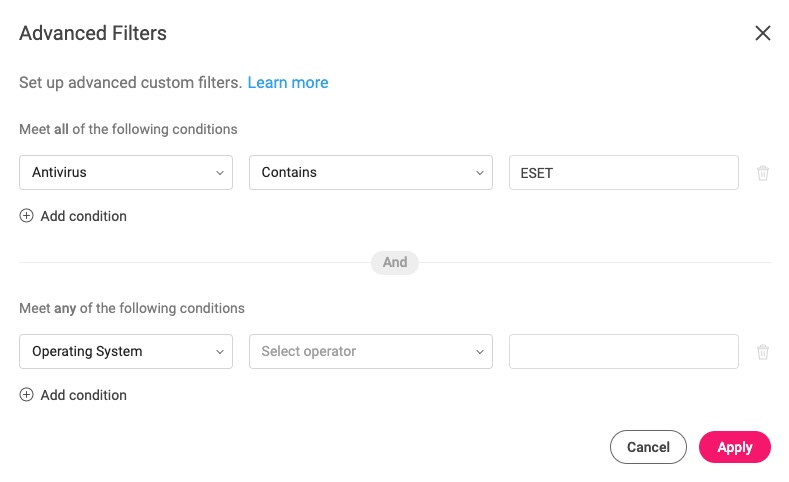This screenshot has height=482, width=789.
Task: Click the And separator pill
Action: pos(395,263)
